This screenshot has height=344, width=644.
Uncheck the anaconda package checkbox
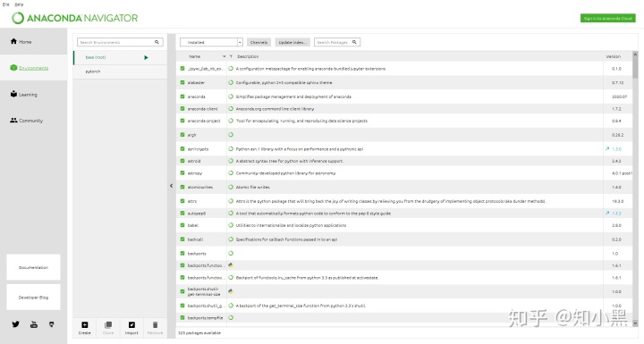182,96
